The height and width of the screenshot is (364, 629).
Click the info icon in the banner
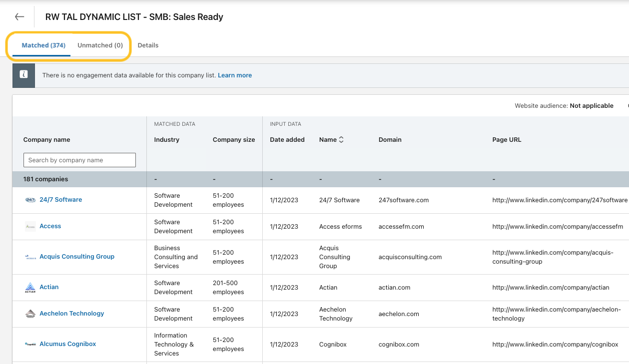[x=23, y=75]
